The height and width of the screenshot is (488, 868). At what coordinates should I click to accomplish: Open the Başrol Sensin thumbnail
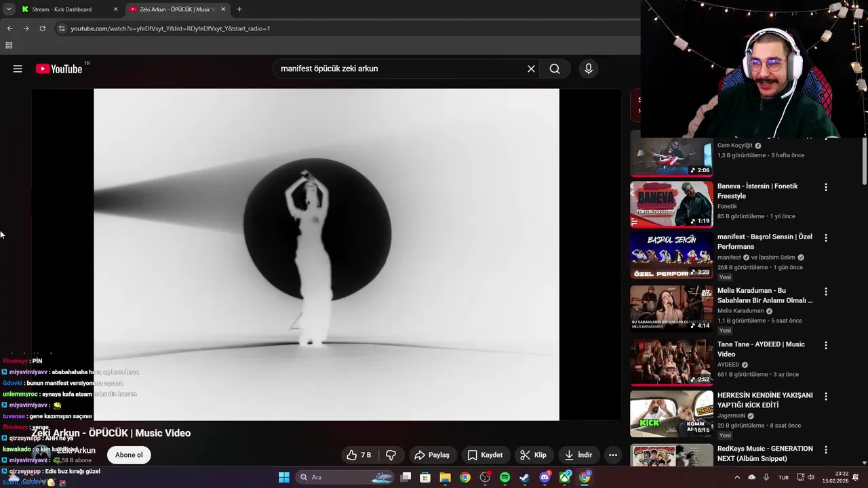point(671,256)
